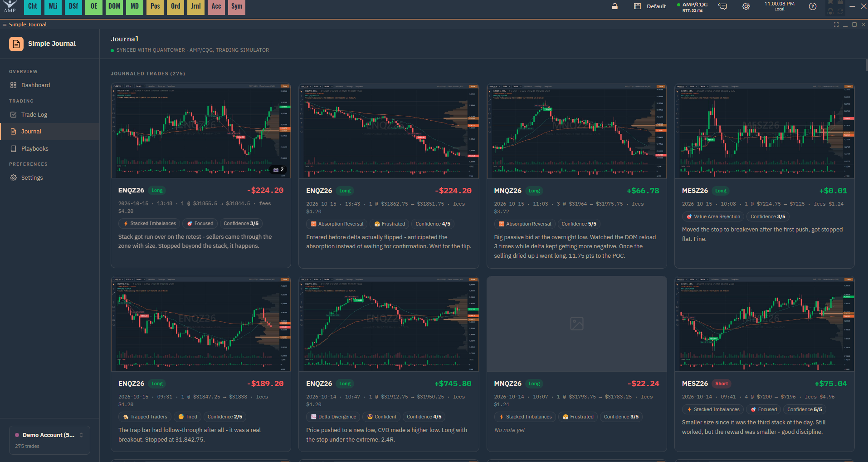Open the DOM panel button
The height and width of the screenshot is (462, 868).
[x=114, y=7]
